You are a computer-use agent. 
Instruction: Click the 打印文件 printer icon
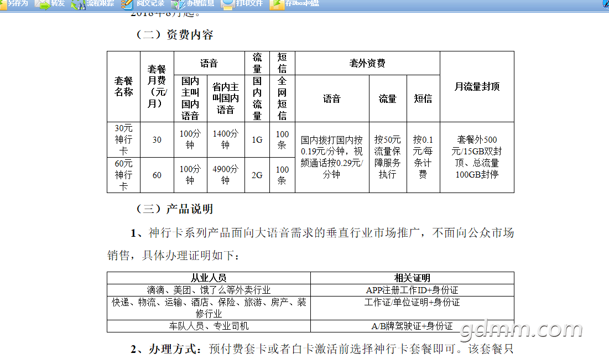(x=227, y=4)
